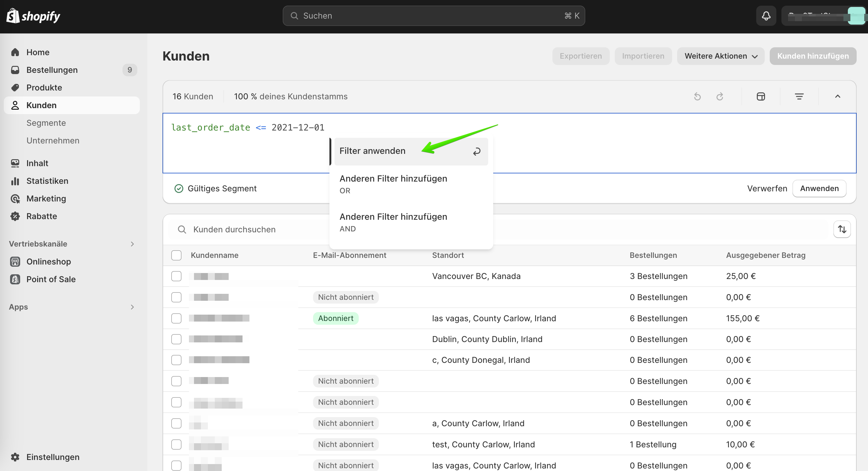Select the Vancouver BC customer checkbox
Viewport: 868px width, 471px height.
coord(176,276)
